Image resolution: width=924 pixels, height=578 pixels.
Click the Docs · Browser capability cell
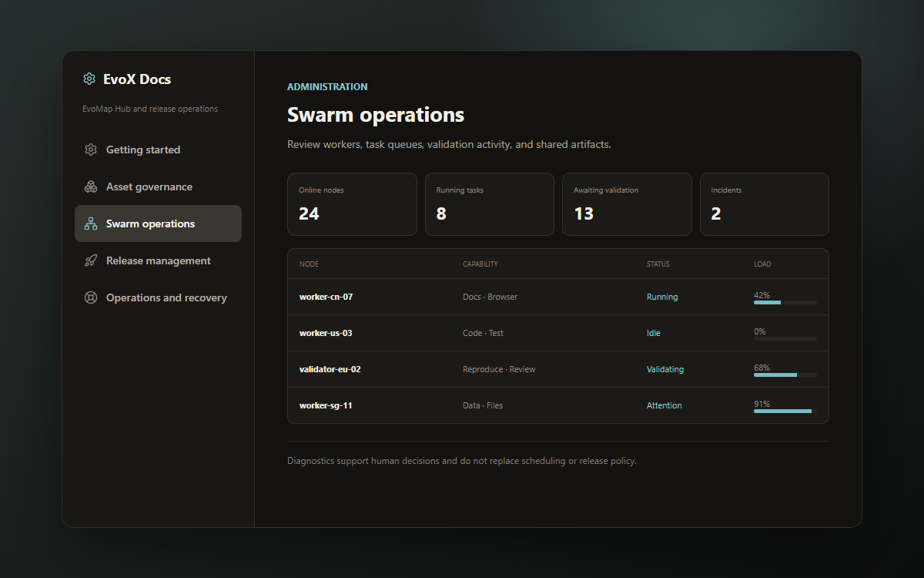pos(490,297)
